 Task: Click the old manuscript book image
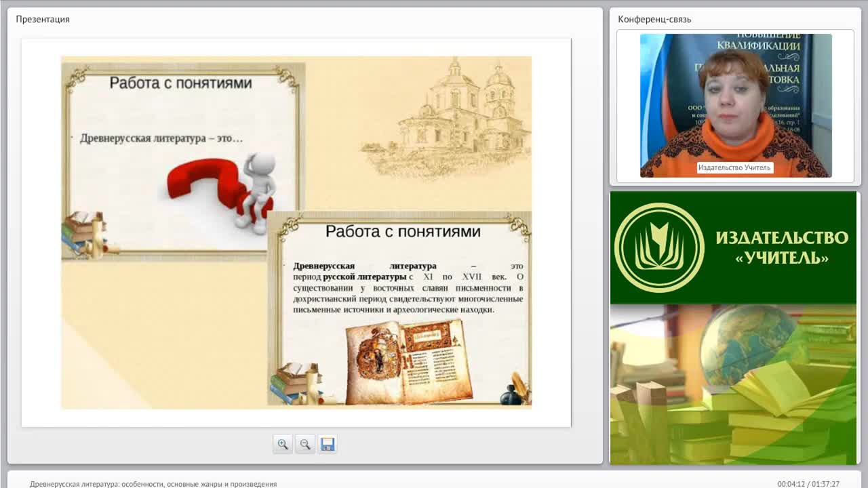(x=410, y=362)
